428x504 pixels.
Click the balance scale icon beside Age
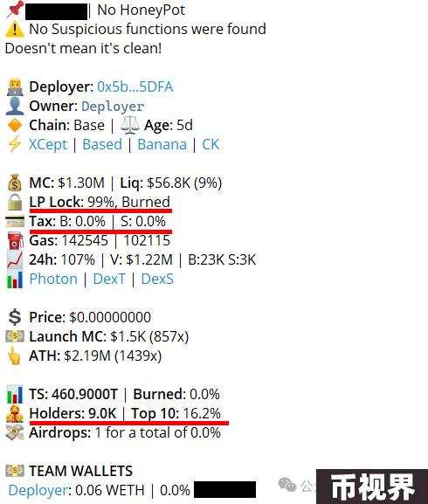tap(130, 125)
